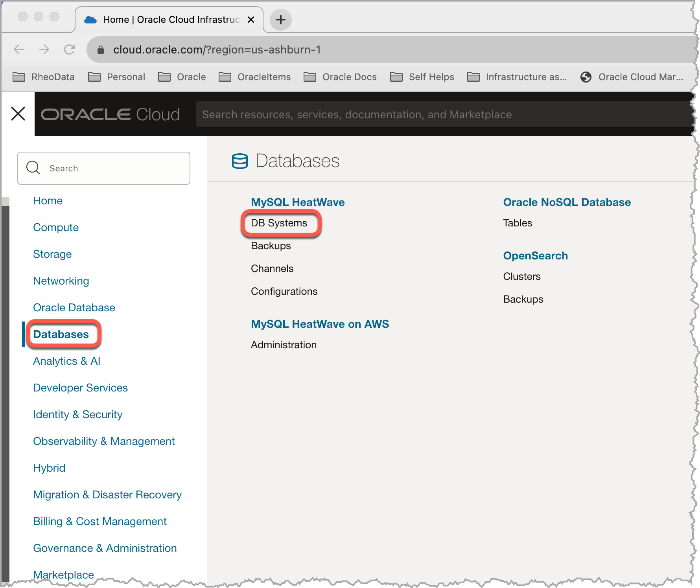Open a new browser tab with plus button
This screenshot has height=588, width=700.
tap(281, 20)
